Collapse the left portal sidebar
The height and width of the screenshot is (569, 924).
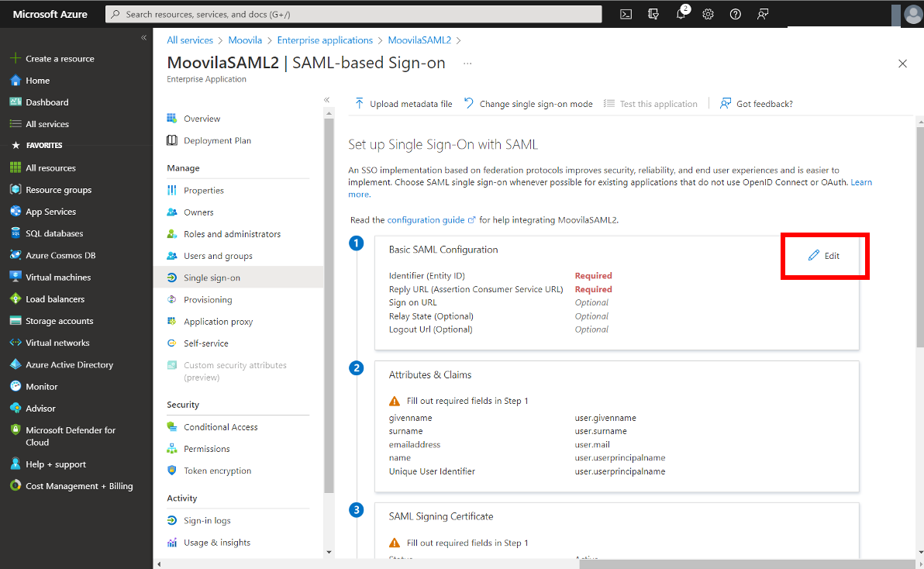click(x=143, y=38)
